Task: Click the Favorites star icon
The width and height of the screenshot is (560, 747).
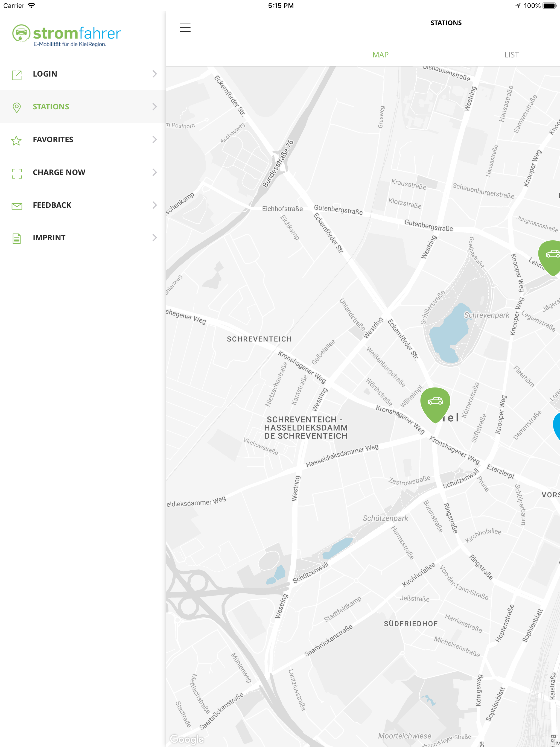Action: click(16, 140)
